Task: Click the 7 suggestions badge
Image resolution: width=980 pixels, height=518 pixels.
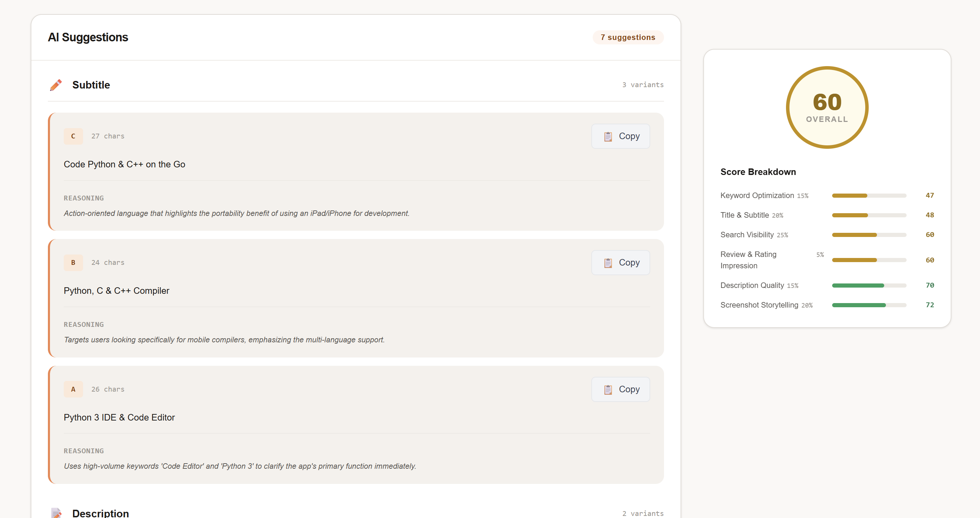Action: click(628, 37)
